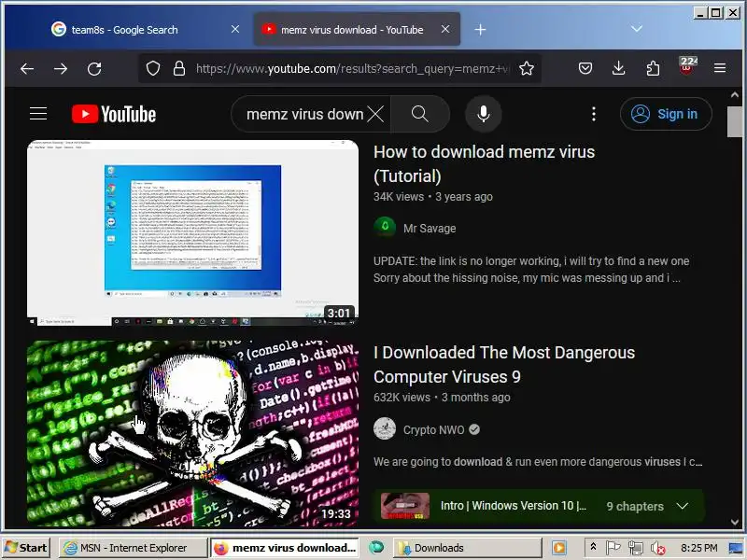Click the uBlock extension badge showing 224
747x560 pixels.
coord(687,66)
